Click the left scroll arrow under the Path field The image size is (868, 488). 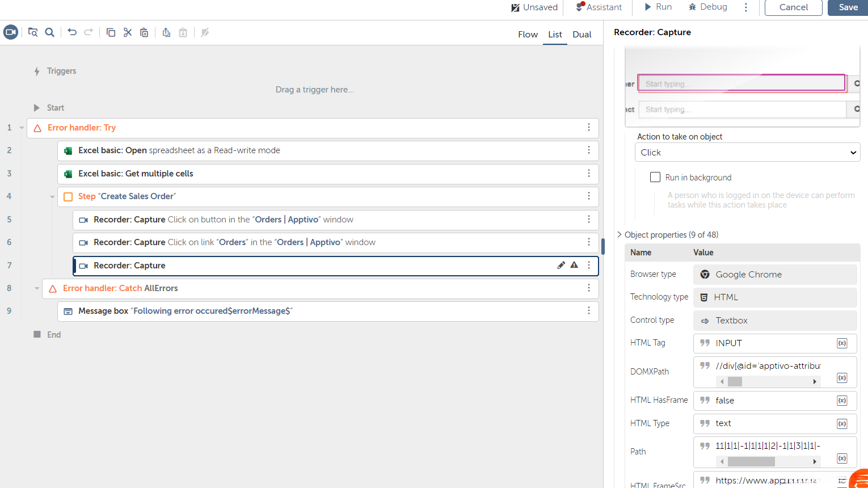pos(722,461)
